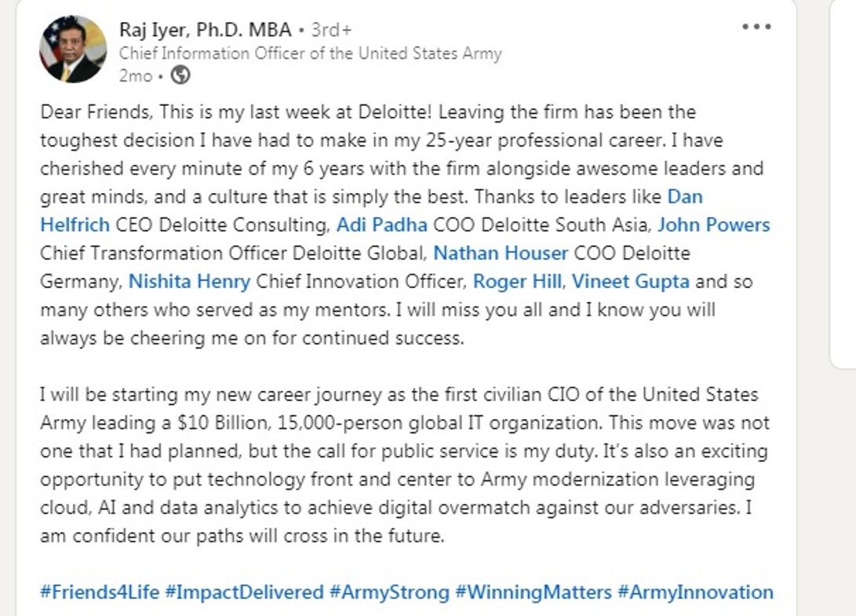The width and height of the screenshot is (856, 616).
Task: Click the globe public visibility icon
Action: 180,75
